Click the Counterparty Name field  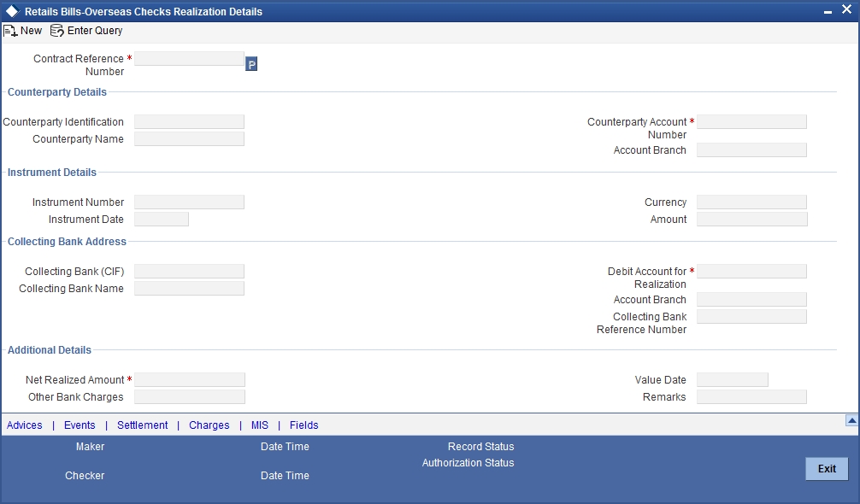189,138
